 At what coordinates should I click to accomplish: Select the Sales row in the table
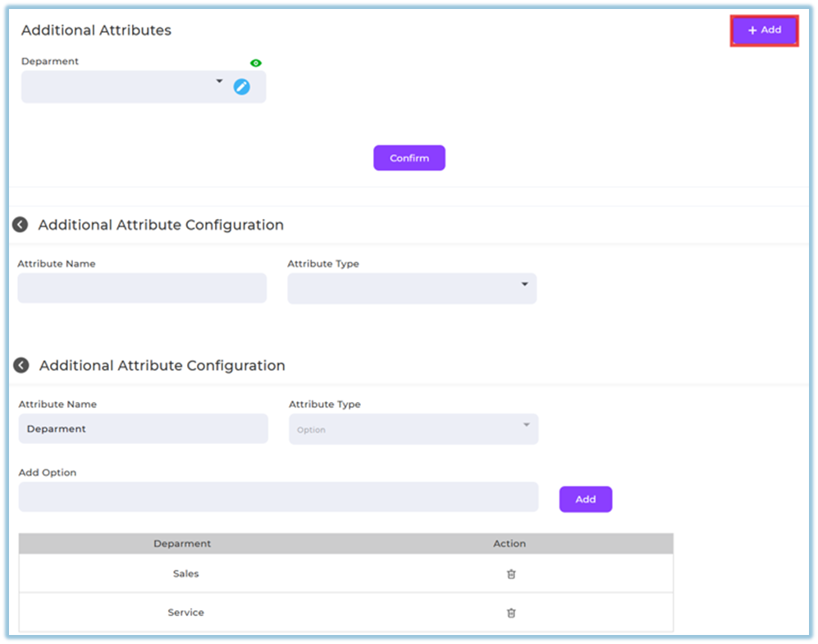[185, 574]
